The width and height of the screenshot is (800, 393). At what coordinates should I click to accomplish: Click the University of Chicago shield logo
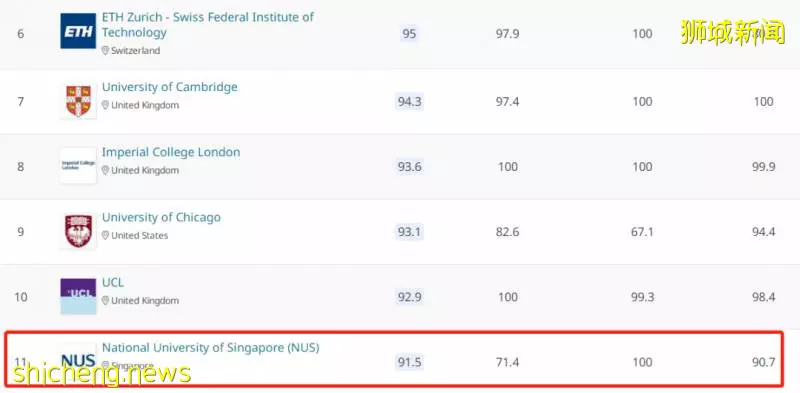[78, 231]
